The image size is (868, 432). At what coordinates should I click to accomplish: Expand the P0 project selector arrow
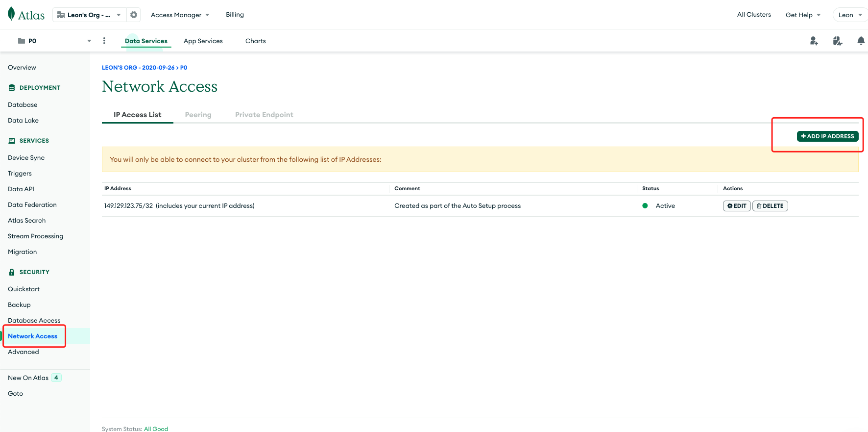click(89, 41)
